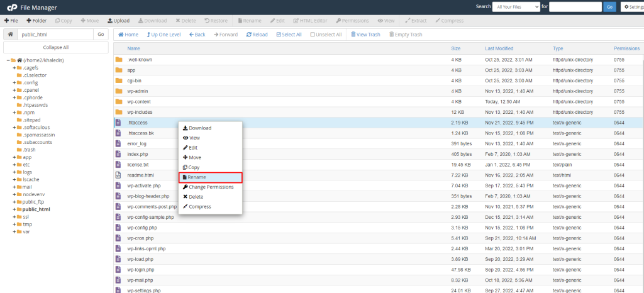Click the home icon beside path field
Image resolution: width=644 pixels, height=293 pixels.
(x=9, y=35)
